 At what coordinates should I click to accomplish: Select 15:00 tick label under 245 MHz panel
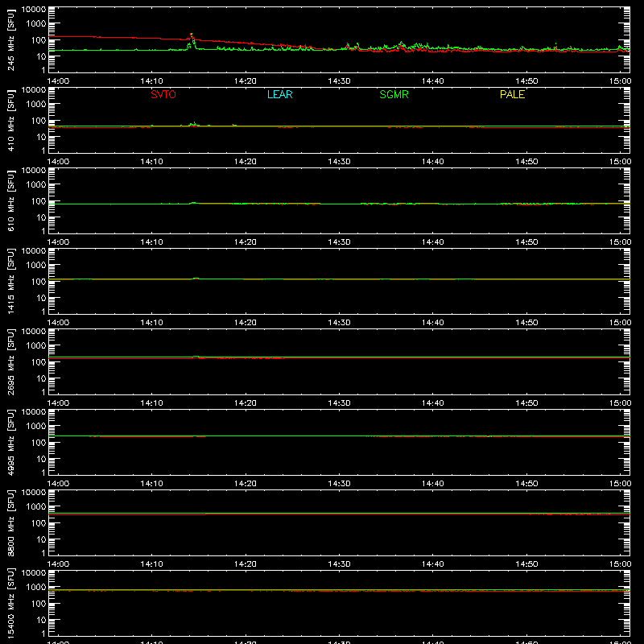click(620, 81)
